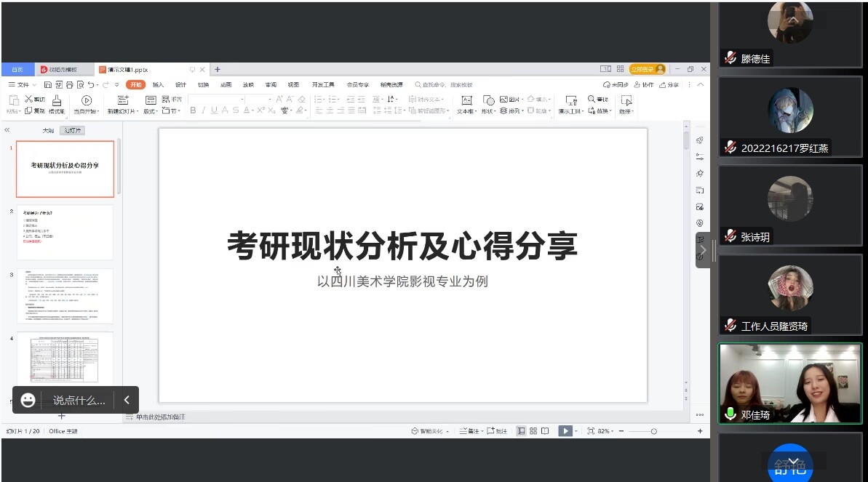Click the 分享 (Share) button
Viewport: 868px width, 482px height.
pyautogui.click(x=669, y=85)
